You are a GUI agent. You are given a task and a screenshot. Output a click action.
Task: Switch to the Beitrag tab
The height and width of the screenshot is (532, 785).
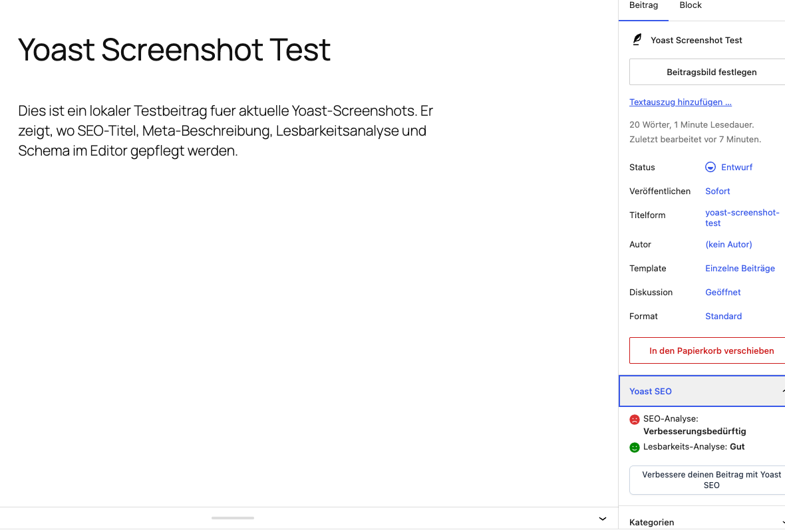(x=643, y=6)
